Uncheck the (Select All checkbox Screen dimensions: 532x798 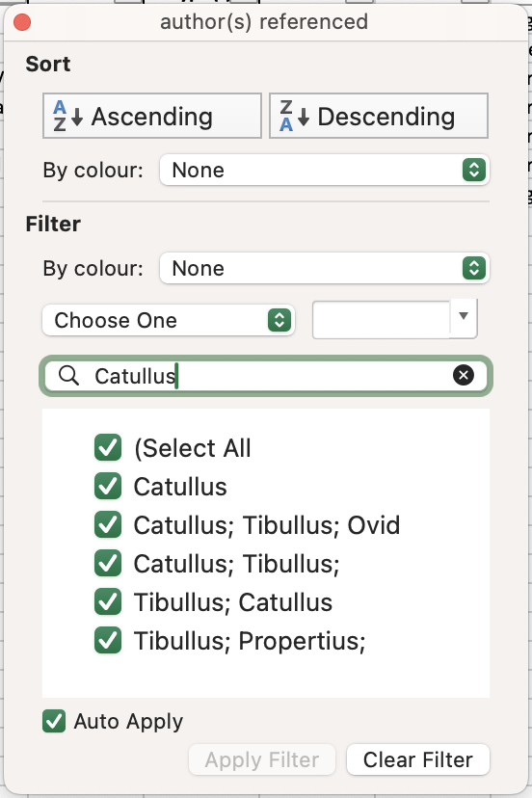pyautogui.click(x=108, y=448)
